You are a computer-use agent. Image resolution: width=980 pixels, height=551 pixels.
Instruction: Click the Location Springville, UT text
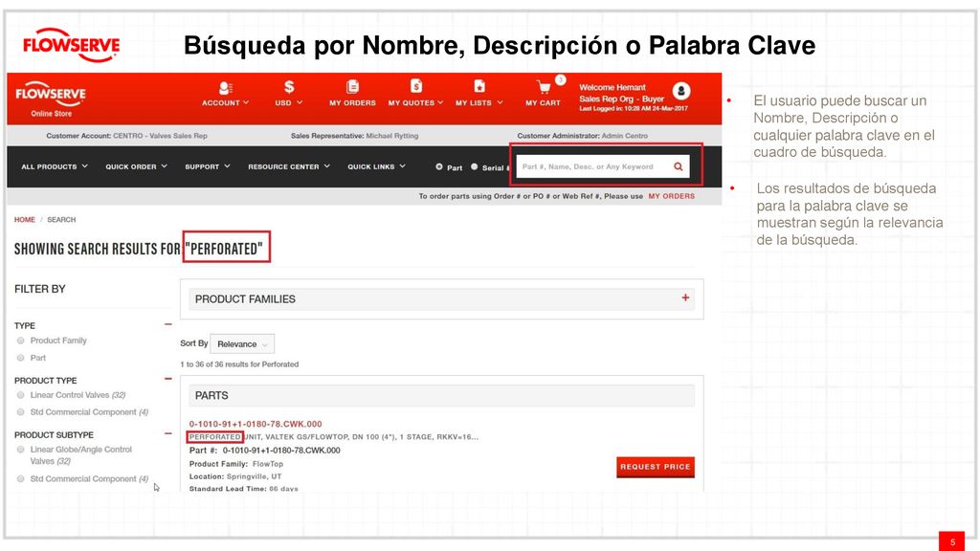click(235, 476)
